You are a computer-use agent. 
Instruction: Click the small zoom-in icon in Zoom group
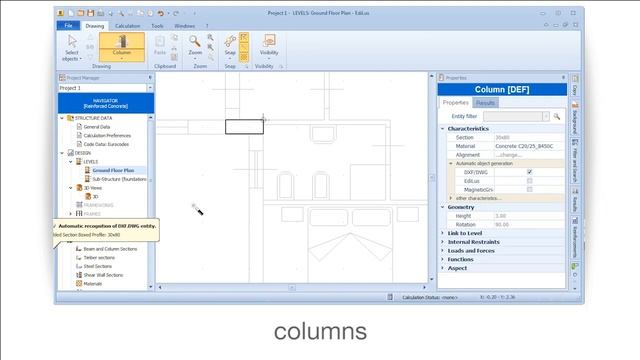tap(211, 38)
